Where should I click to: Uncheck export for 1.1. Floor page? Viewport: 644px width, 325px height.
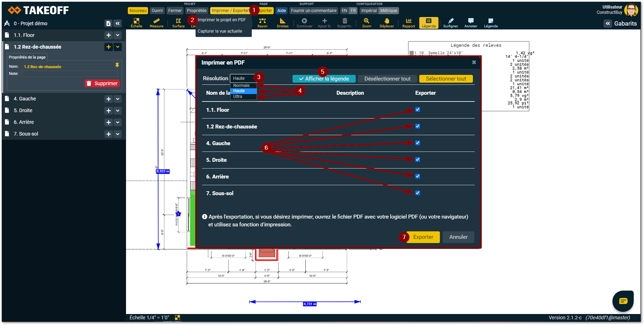point(417,110)
